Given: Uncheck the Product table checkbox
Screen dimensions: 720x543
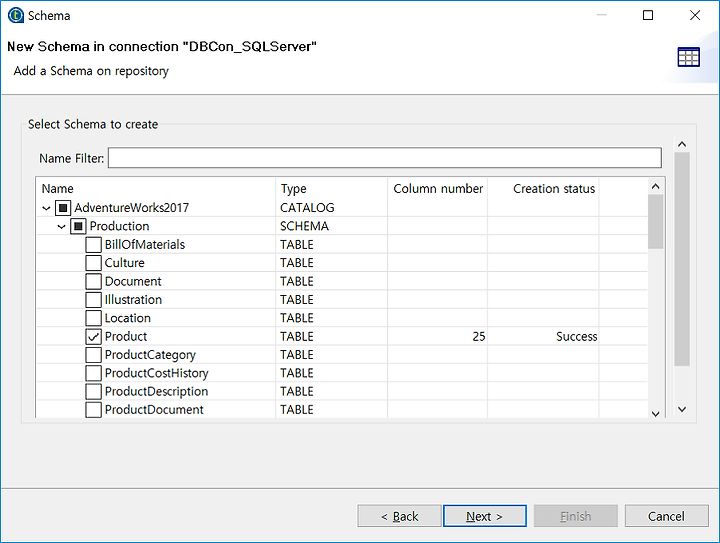Looking at the screenshot, I should click(93, 336).
